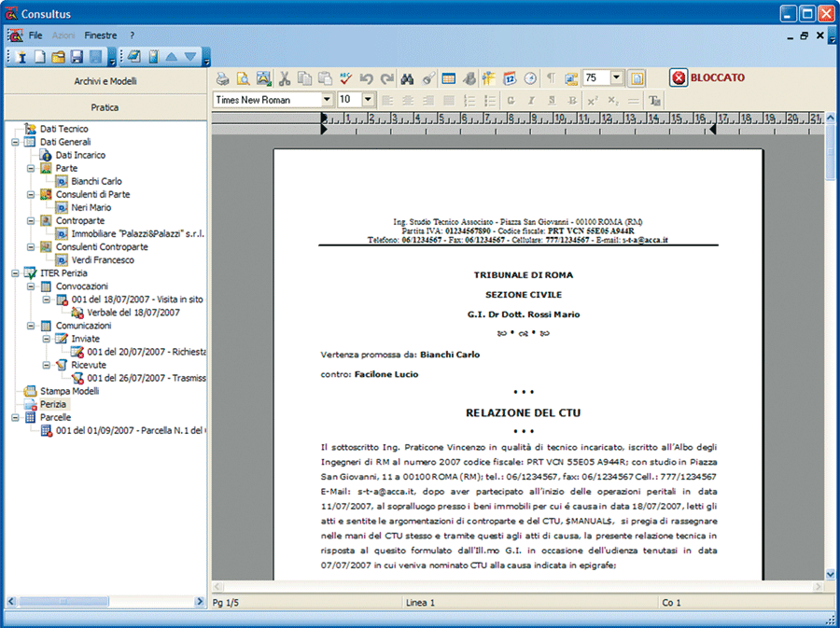Select the Dati Incarico tree item

[x=80, y=155]
